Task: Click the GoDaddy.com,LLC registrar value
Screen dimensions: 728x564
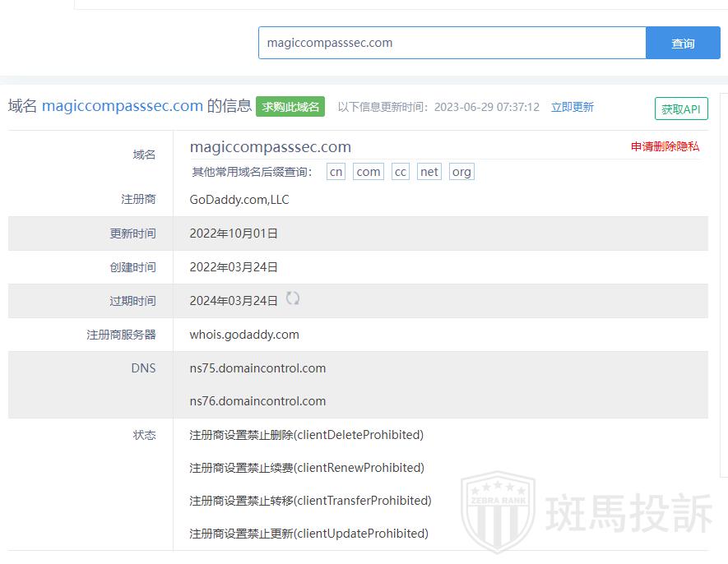Action: pyautogui.click(x=239, y=200)
